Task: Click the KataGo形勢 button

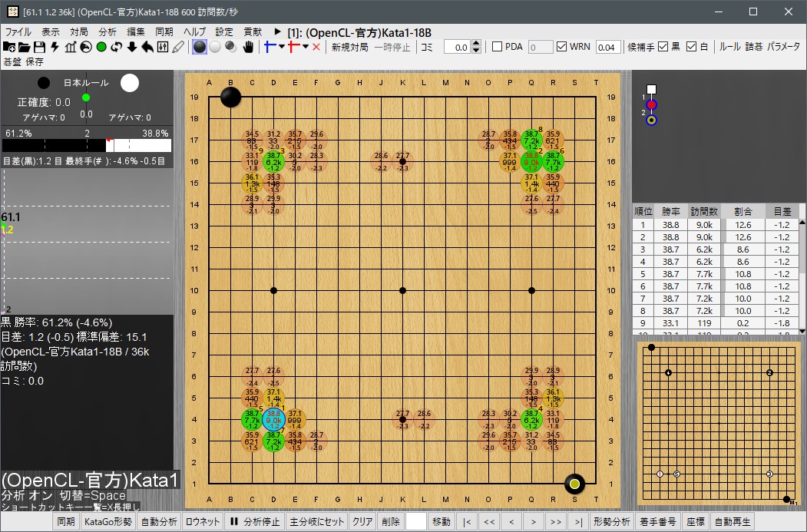Action: coord(108,521)
